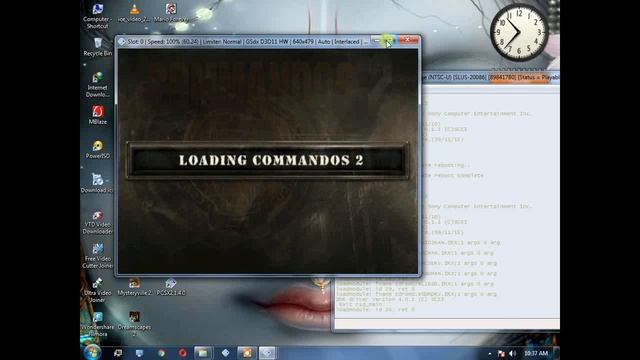The image size is (640, 360).
Task: Open the Mario Forever desktop icon
Action: click(171, 12)
